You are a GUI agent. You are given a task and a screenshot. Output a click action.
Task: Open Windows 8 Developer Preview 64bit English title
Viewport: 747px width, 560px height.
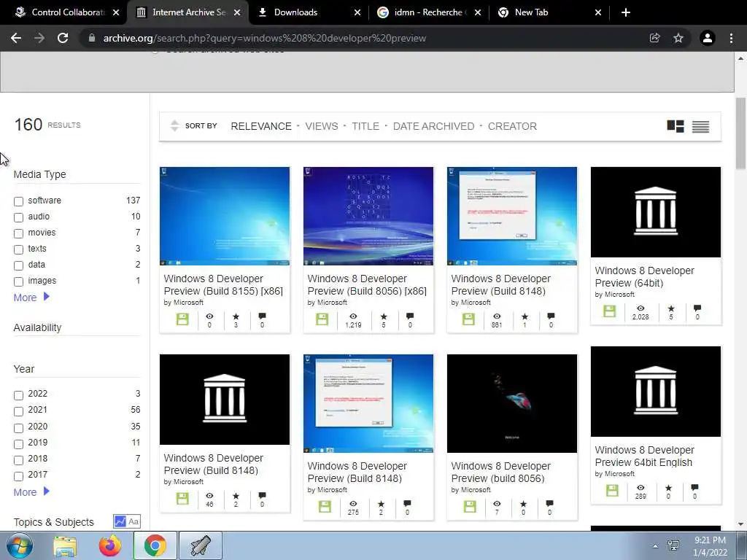click(x=644, y=456)
